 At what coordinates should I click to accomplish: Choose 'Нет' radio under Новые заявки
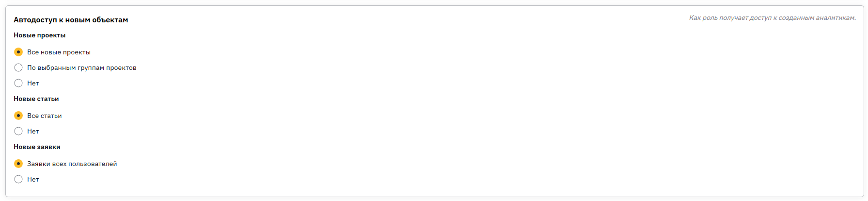click(18, 179)
